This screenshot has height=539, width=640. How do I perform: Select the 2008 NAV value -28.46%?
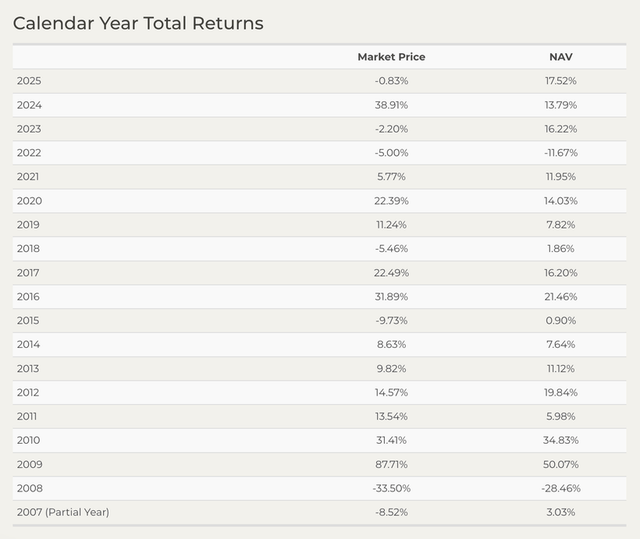(x=560, y=488)
